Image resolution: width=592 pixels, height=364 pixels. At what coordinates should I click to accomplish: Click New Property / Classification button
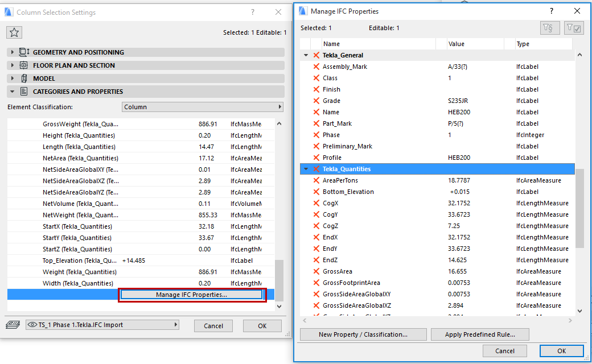(363, 334)
